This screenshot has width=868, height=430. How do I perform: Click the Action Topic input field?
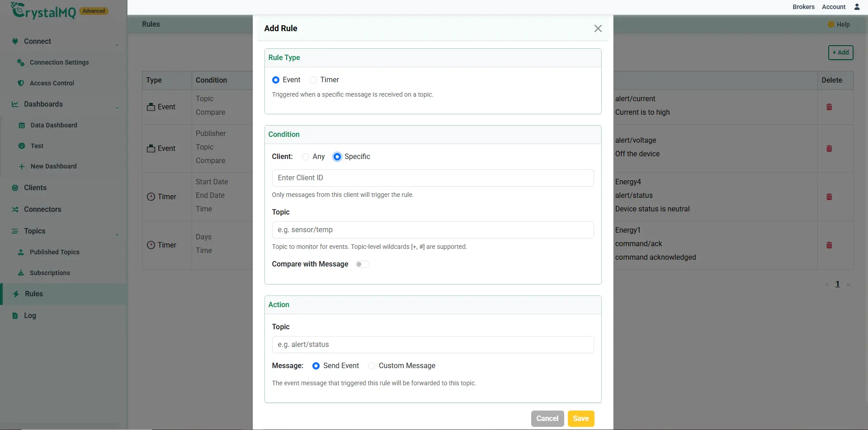pos(433,345)
